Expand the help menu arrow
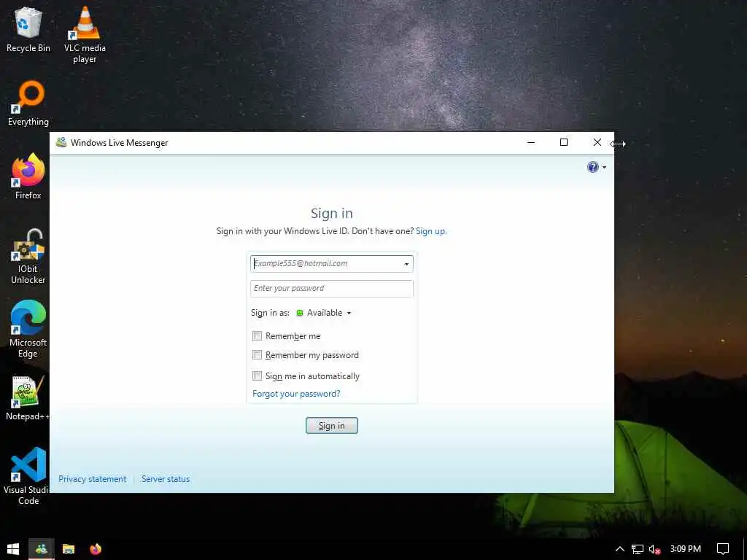The image size is (747, 560). [604, 167]
